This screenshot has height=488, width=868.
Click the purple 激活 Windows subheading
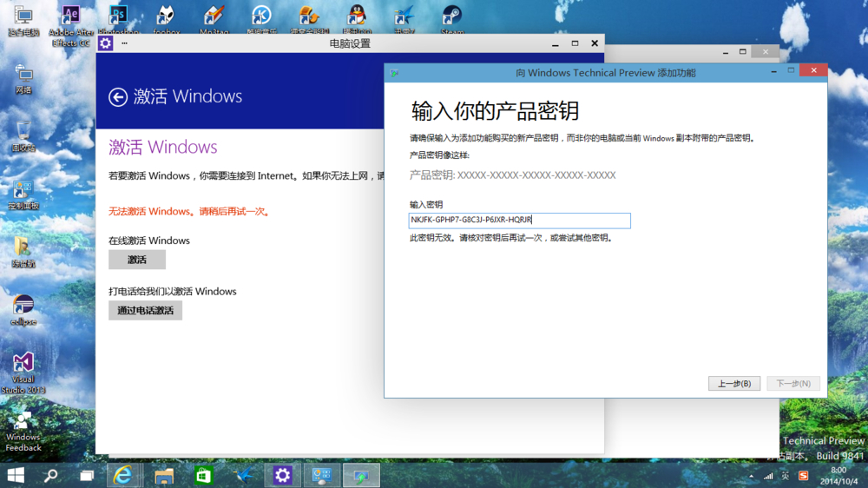[163, 147]
